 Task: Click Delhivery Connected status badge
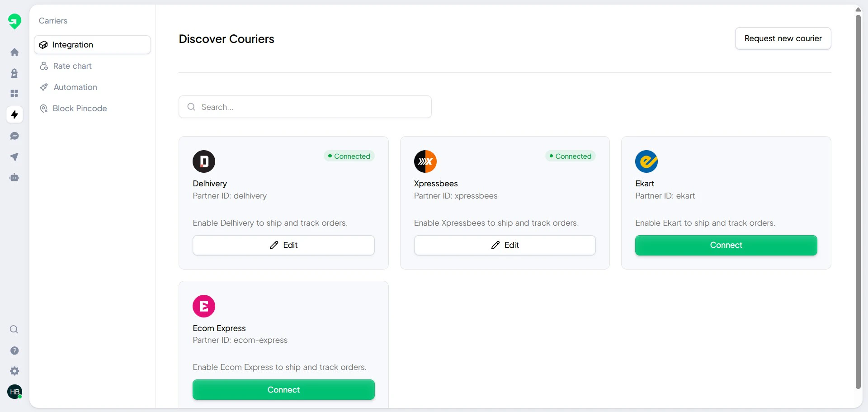349,156
